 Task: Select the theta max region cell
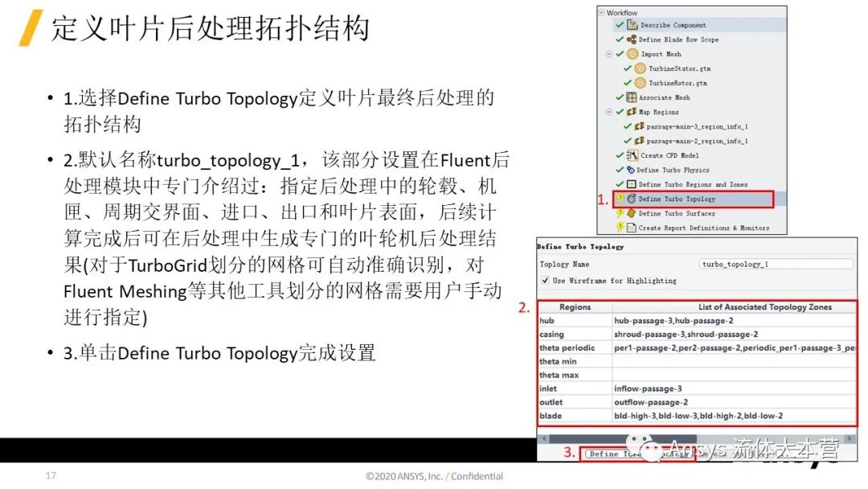575,375
